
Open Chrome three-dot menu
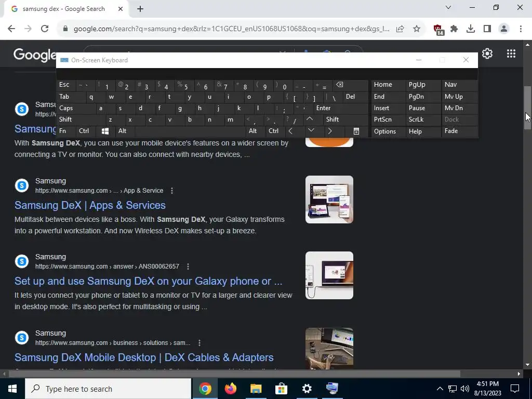(521, 29)
